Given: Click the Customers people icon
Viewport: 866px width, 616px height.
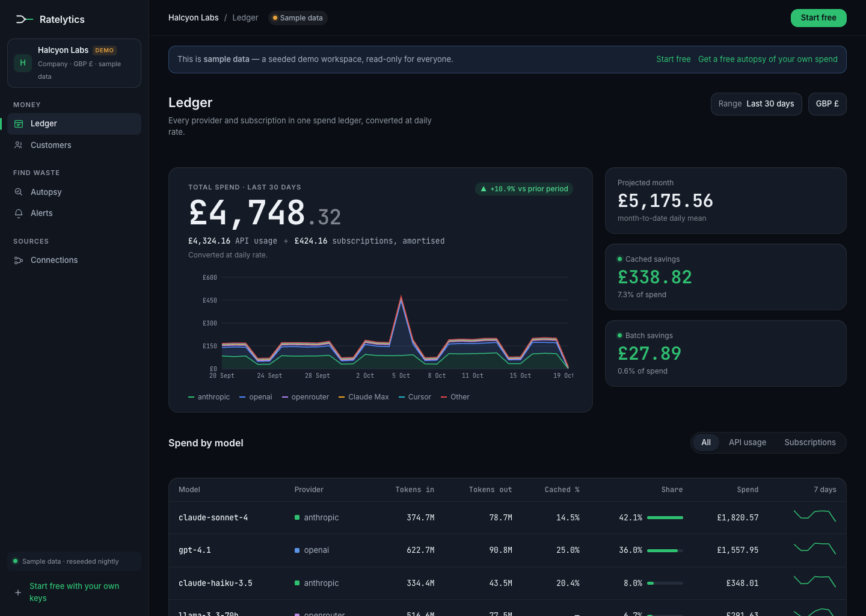Looking at the screenshot, I should pyautogui.click(x=19, y=145).
